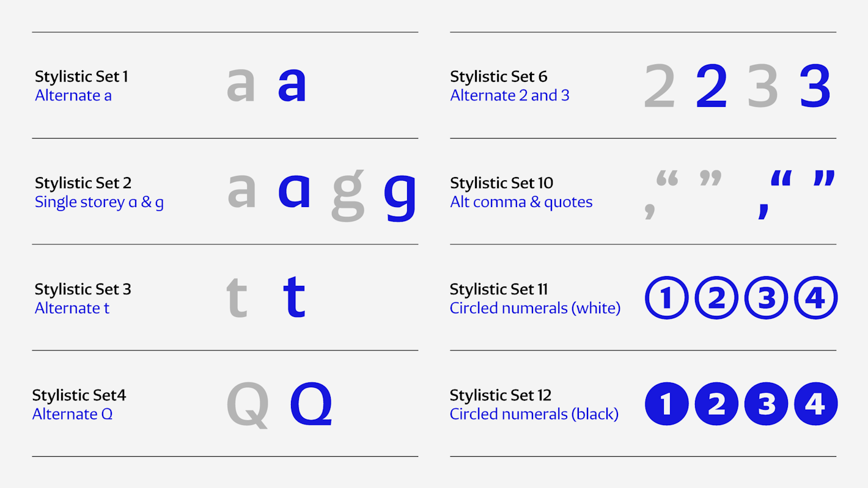Click the gray default 'Q' glyph

click(x=248, y=405)
